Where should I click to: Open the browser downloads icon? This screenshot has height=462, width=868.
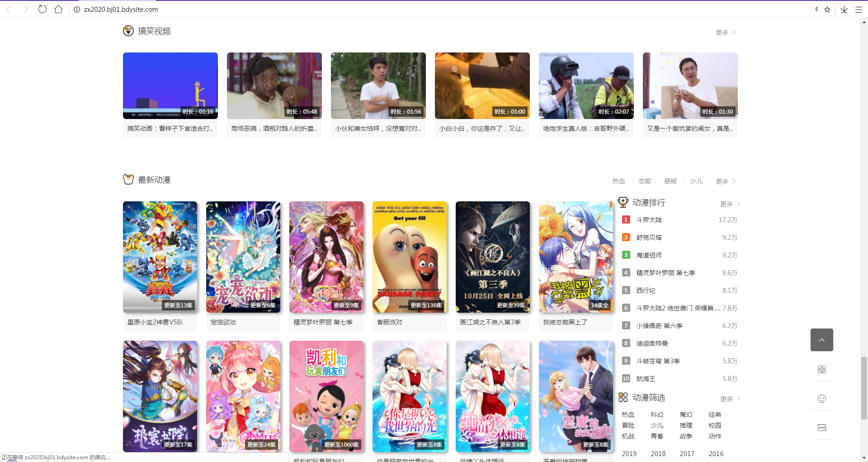tap(844, 10)
